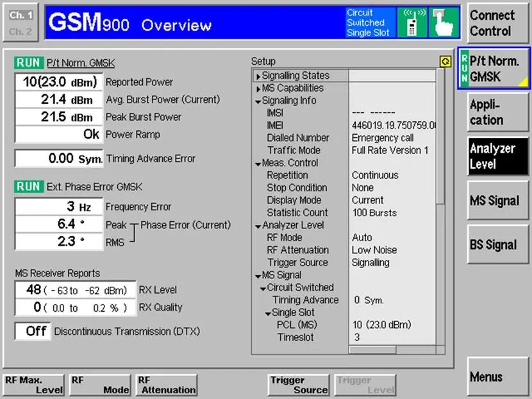
Task: Click the greyed Trigger Level button
Action: pyautogui.click(x=365, y=385)
